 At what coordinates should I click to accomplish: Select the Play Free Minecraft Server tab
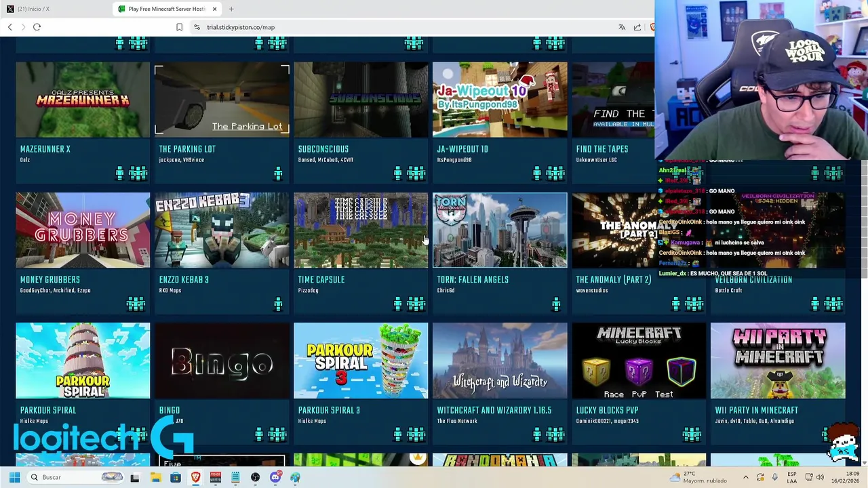[x=167, y=9]
